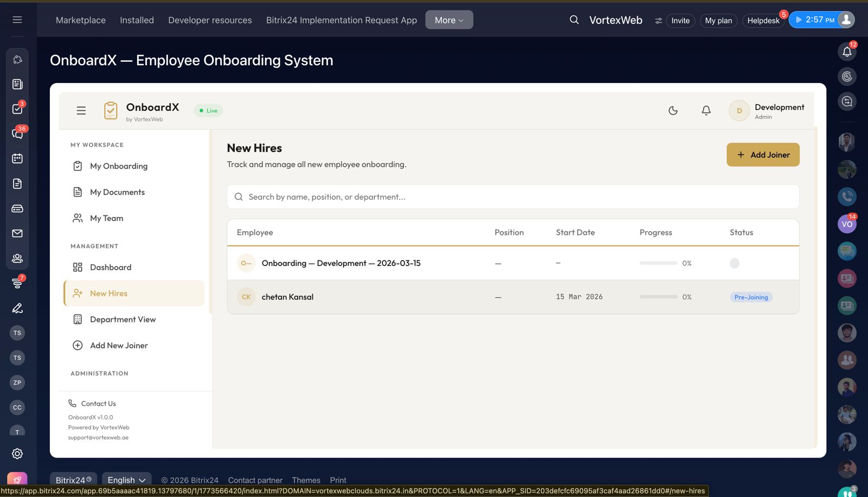Go to Department View
Viewport: 868px width, 497px height.
click(x=123, y=320)
